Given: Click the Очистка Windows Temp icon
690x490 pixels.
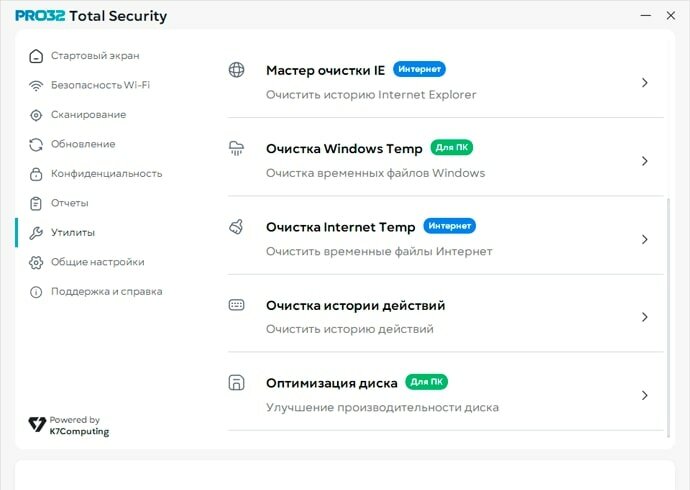Looking at the screenshot, I should (x=237, y=148).
